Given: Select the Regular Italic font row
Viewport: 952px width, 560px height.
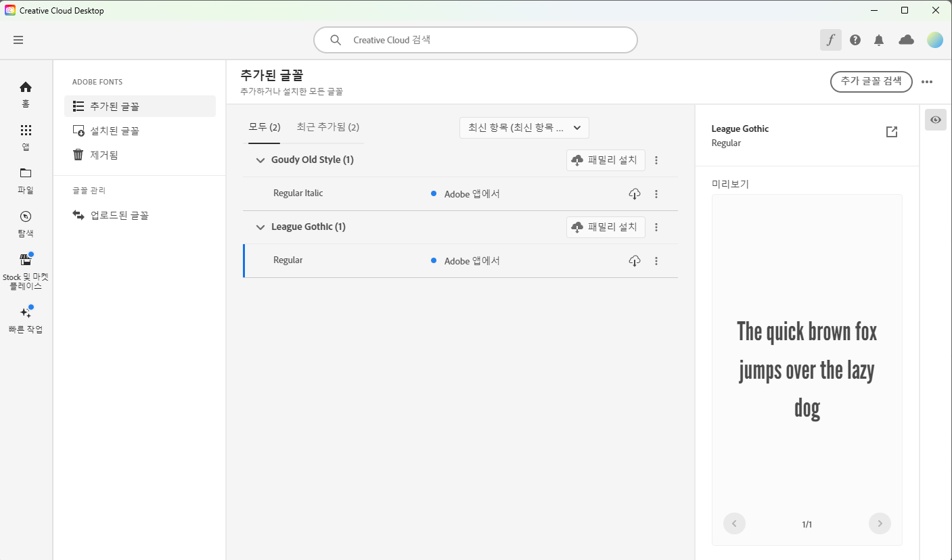Looking at the screenshot, I should pos(460,194).
